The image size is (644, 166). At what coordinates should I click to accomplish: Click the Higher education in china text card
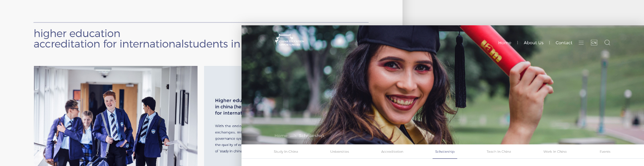[223, 121]
